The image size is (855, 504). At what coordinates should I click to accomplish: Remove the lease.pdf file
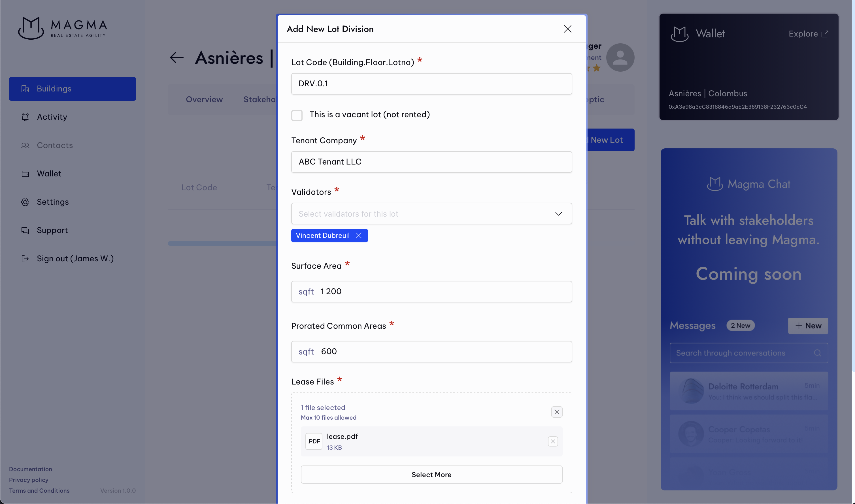tap(553, 441)
